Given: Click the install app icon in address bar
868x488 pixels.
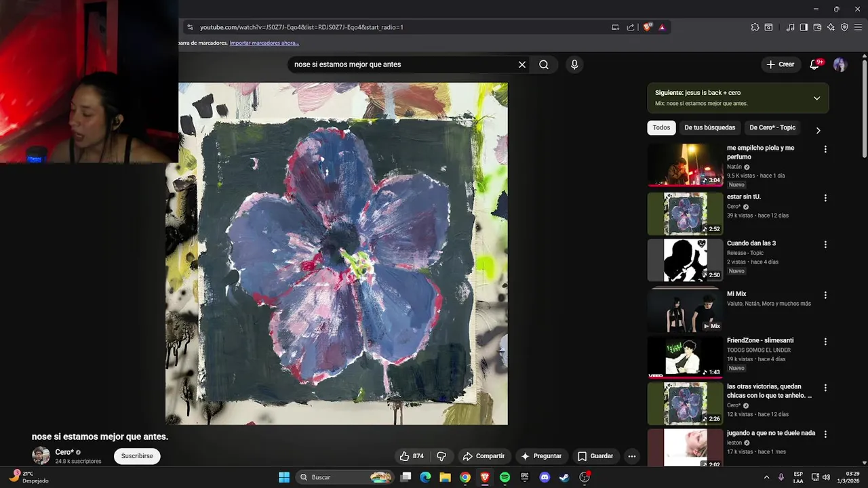Looking at the screenshot, I should pyautogui.click(x=615, y=27).
